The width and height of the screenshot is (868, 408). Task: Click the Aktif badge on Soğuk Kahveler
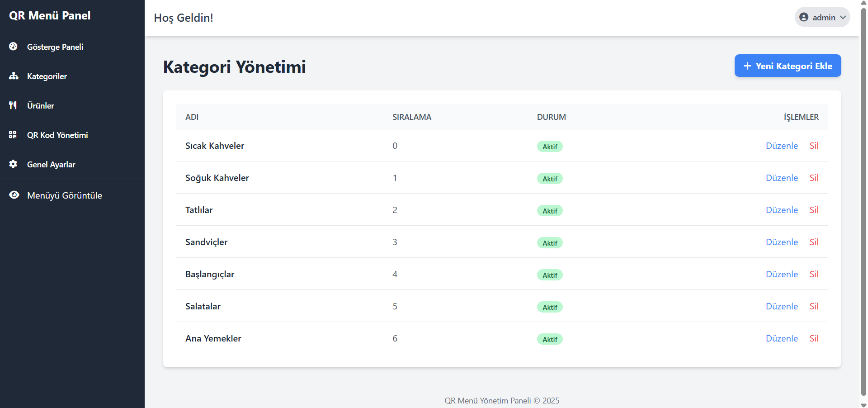click(550, 179)
